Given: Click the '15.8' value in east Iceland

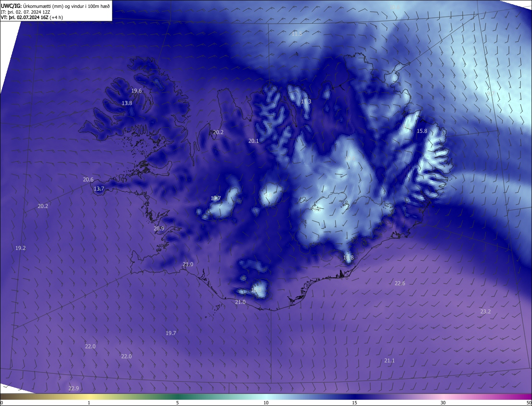Looking at the screenshot, I should click(422, 131).
